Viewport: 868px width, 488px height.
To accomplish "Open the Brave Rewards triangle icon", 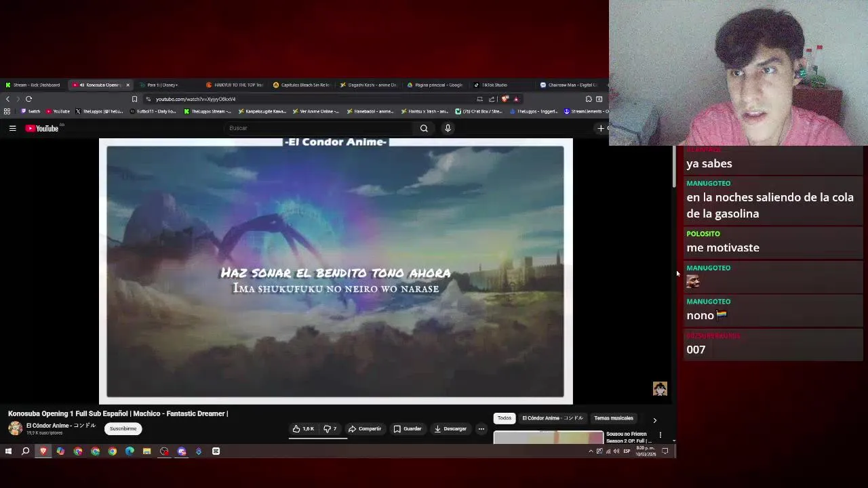I will pos(516,99).
